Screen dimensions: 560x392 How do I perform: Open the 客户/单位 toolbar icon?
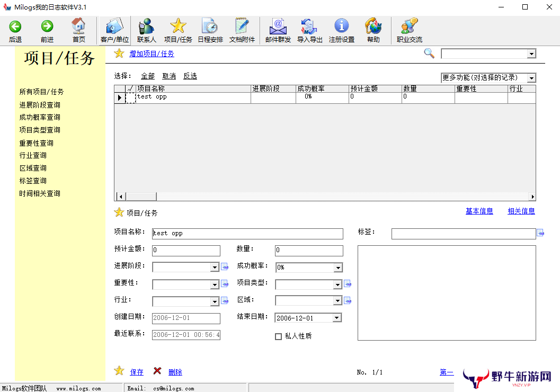click(x=114, y=26)
